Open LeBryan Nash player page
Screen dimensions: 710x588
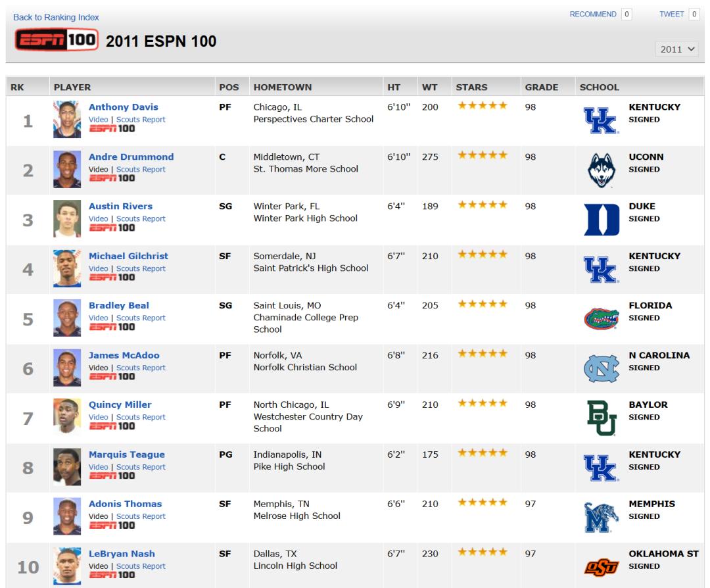[122, 554]
